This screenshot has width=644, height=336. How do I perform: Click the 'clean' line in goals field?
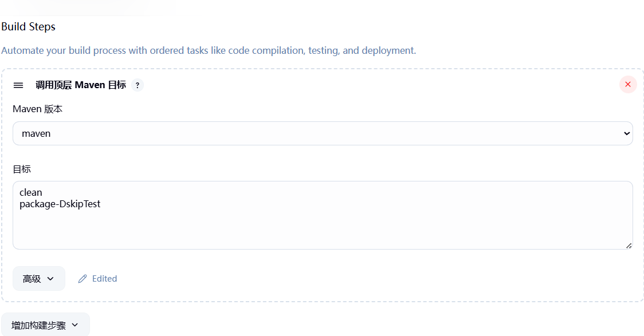(31, 192)
